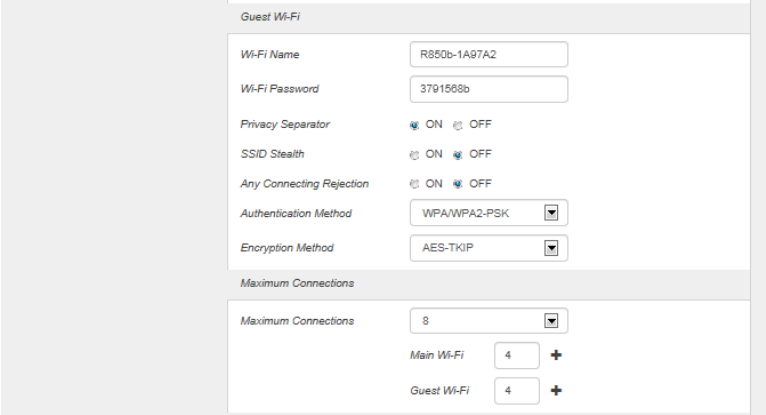Turn Privacy Separator OFF

pyautogui.click(x=459, y=125)
